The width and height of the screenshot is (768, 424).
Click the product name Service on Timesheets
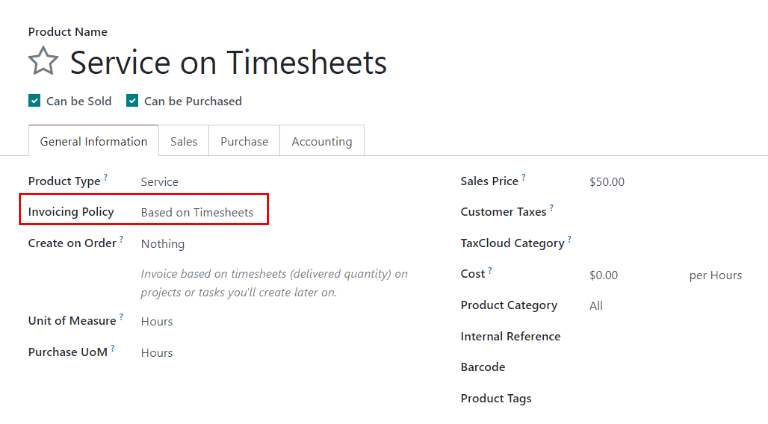228,63
